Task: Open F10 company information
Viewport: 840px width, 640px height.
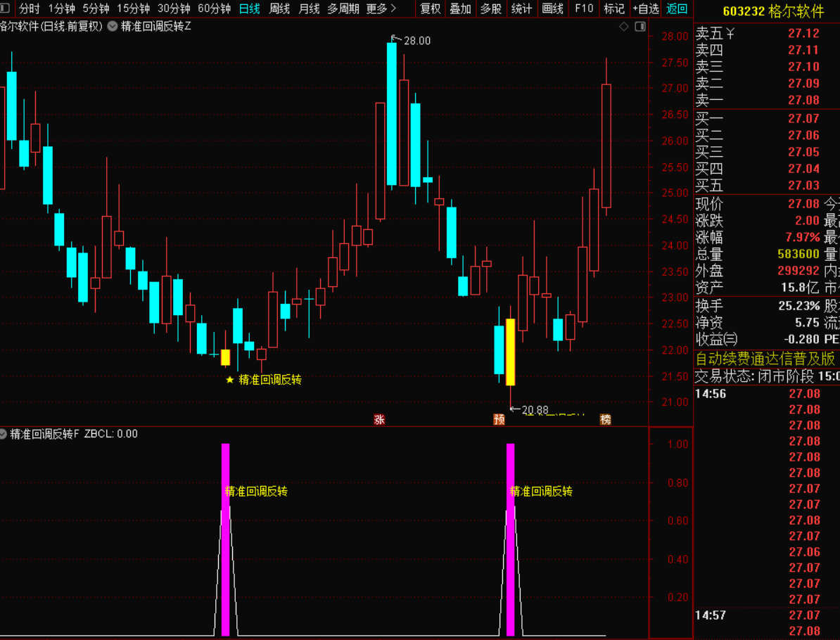Action: [584, 8]
